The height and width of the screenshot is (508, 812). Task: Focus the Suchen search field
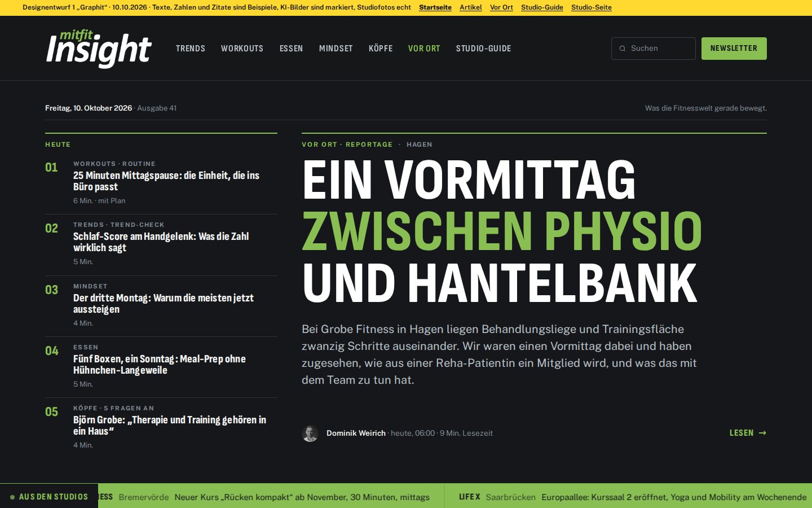click(x=654, y=49)
